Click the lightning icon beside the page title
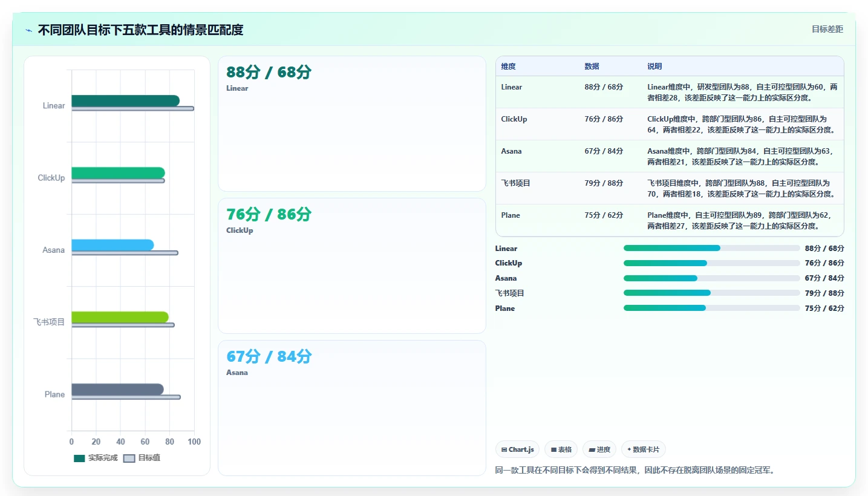This screenshot has height=496, width=868. tap(28, 30)
